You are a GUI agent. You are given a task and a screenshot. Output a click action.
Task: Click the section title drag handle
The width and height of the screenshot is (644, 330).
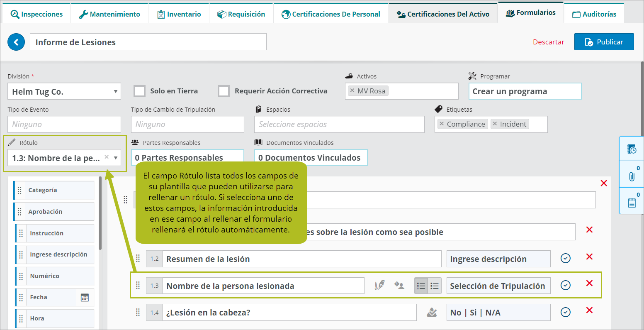(x=126, y=200)
